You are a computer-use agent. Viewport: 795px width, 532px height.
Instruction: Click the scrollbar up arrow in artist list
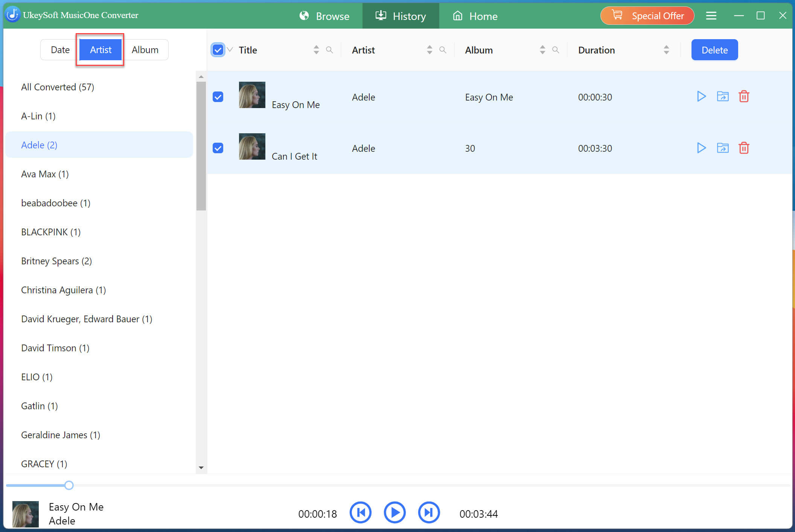tap(201, 77)
